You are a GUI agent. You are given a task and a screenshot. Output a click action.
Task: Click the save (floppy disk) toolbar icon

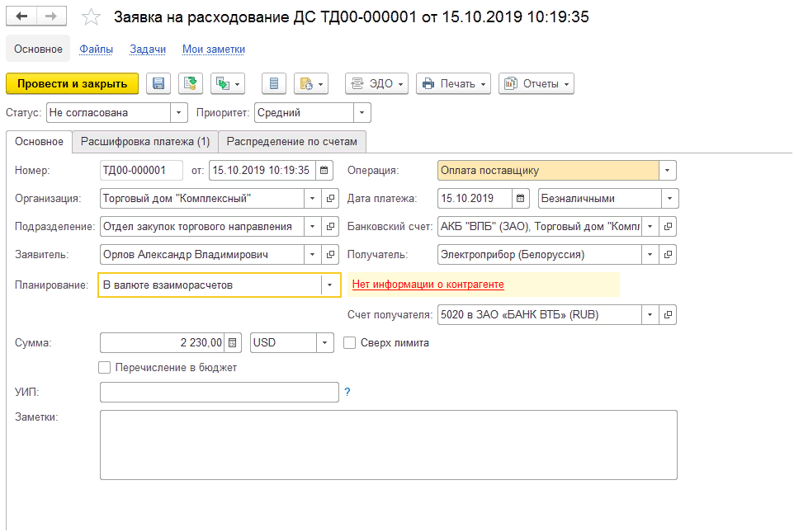(158, 83)
